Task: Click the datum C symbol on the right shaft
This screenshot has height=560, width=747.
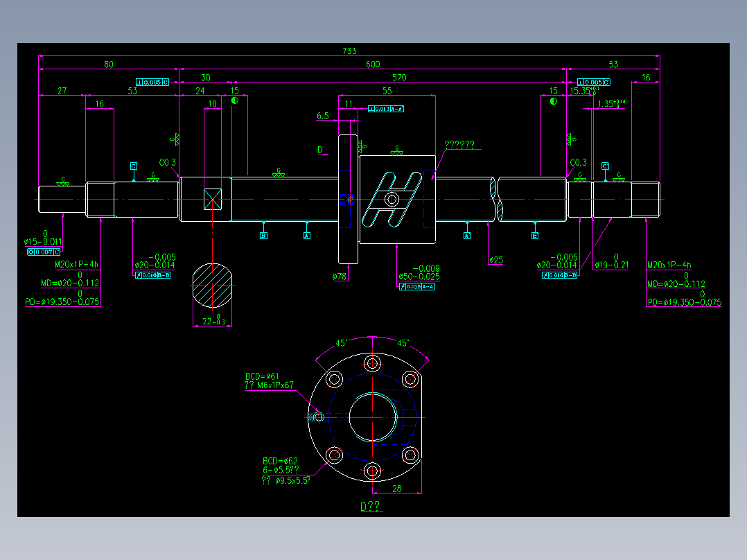Action: (x=604, y=166)
